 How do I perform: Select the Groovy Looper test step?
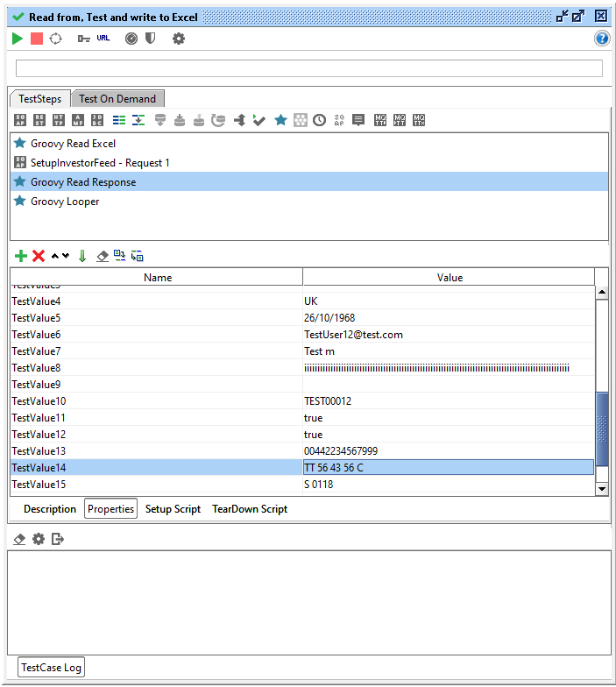65,202
